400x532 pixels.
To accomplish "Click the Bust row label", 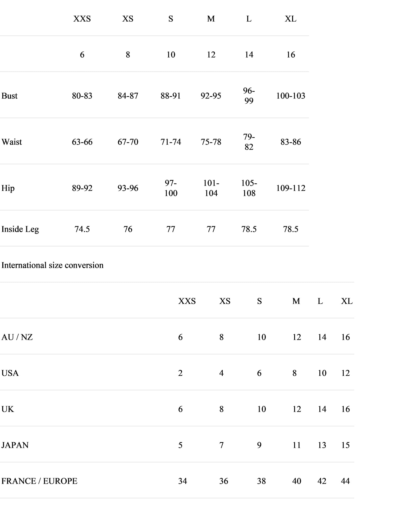I will click(9, 96).
